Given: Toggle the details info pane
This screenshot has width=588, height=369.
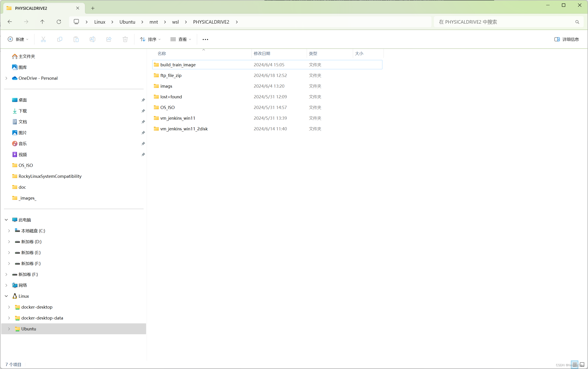Looking at the screenshot, I should point(566,39).
